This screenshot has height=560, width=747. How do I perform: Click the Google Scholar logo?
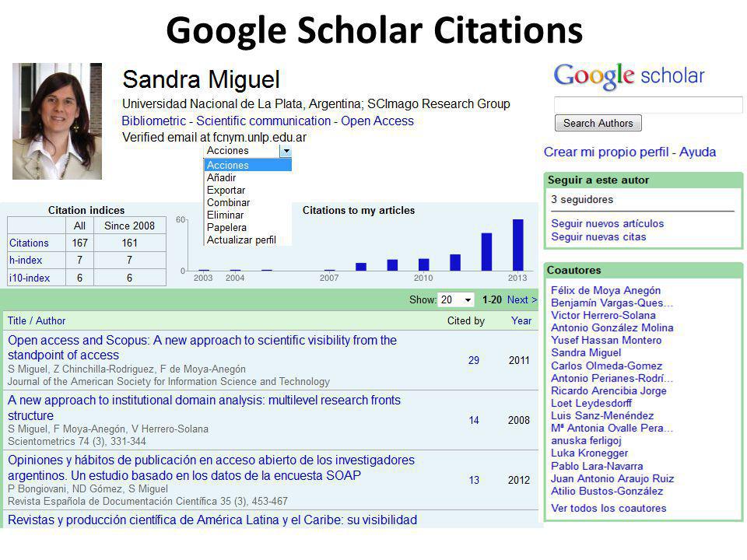629,76
